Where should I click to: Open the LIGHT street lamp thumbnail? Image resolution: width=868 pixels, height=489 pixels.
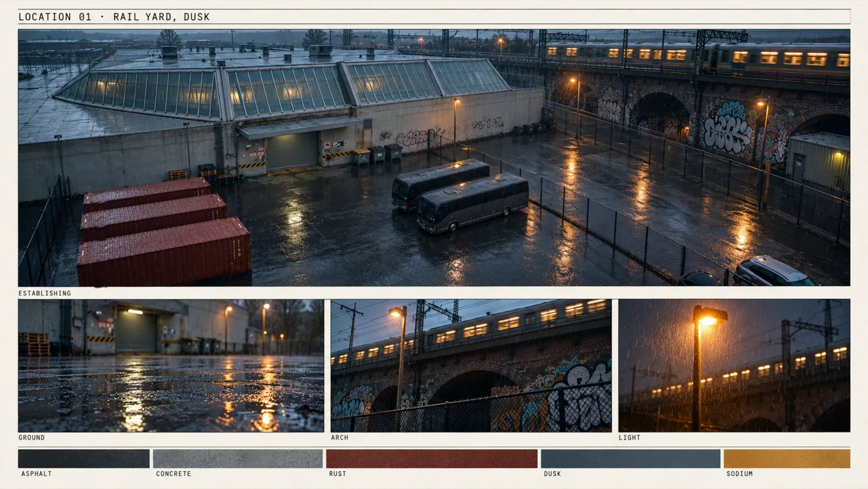(x=735, y=366)
